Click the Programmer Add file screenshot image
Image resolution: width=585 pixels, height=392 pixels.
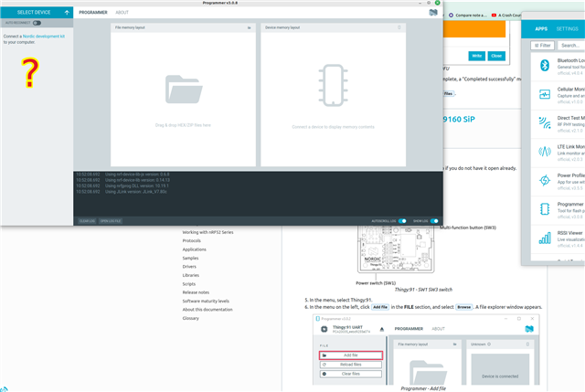[426, 350]
